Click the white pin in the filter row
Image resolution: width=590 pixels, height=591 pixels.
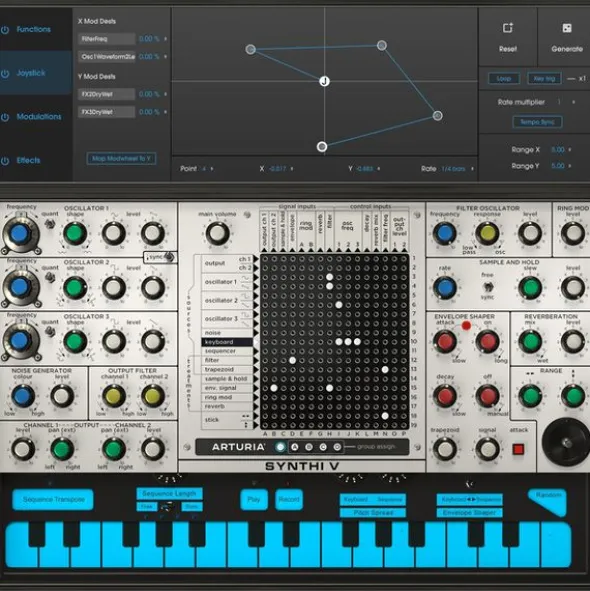293,360
